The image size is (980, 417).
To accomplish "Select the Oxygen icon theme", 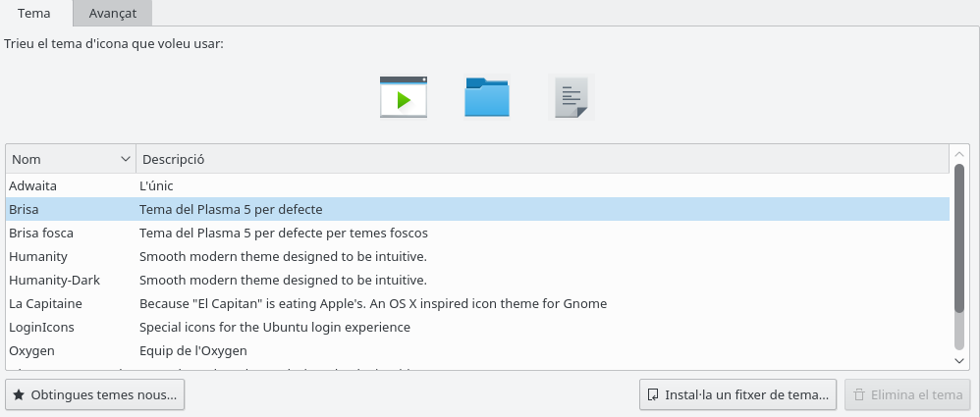I will [31, 350].
